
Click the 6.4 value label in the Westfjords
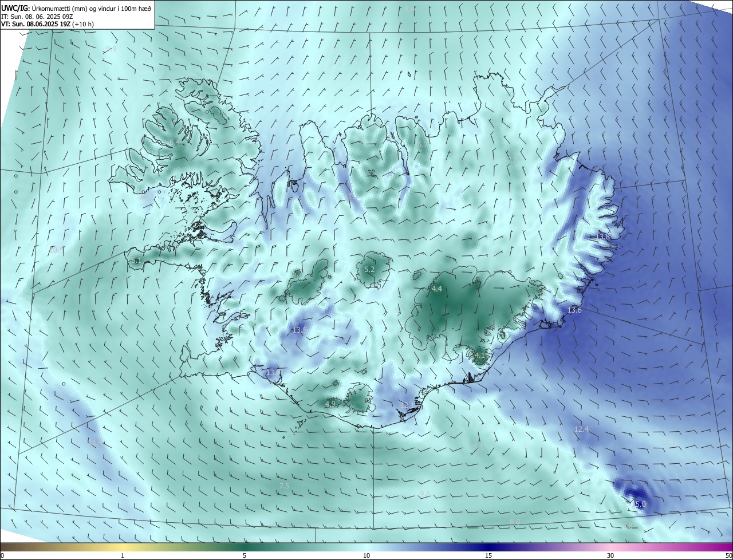175,142
